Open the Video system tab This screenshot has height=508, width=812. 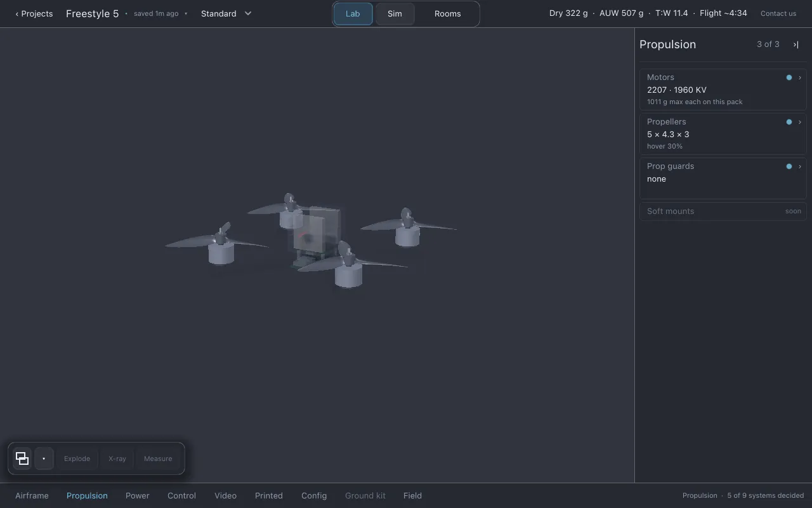point(225,495)
